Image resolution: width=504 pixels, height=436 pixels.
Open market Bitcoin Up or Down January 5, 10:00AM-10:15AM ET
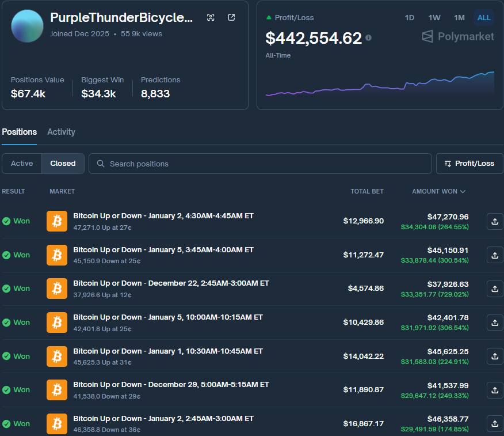point(168,317)
